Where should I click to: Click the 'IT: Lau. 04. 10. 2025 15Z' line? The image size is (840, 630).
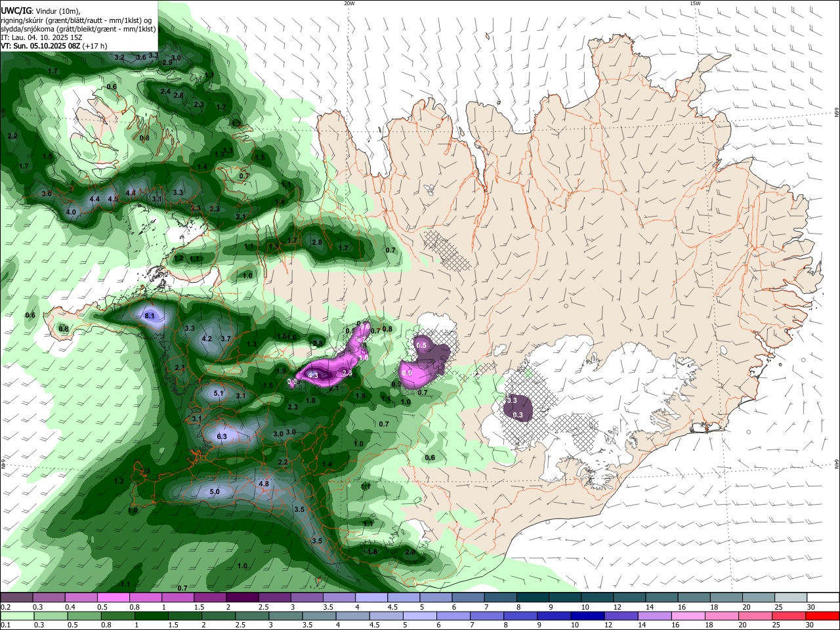pos(41,37)
